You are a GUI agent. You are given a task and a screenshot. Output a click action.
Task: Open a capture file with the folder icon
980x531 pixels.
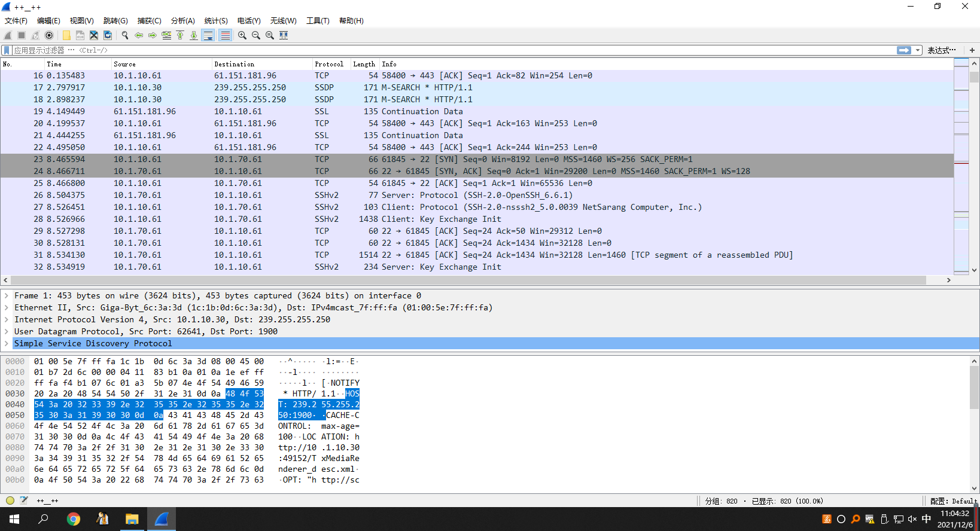[66, 35]
